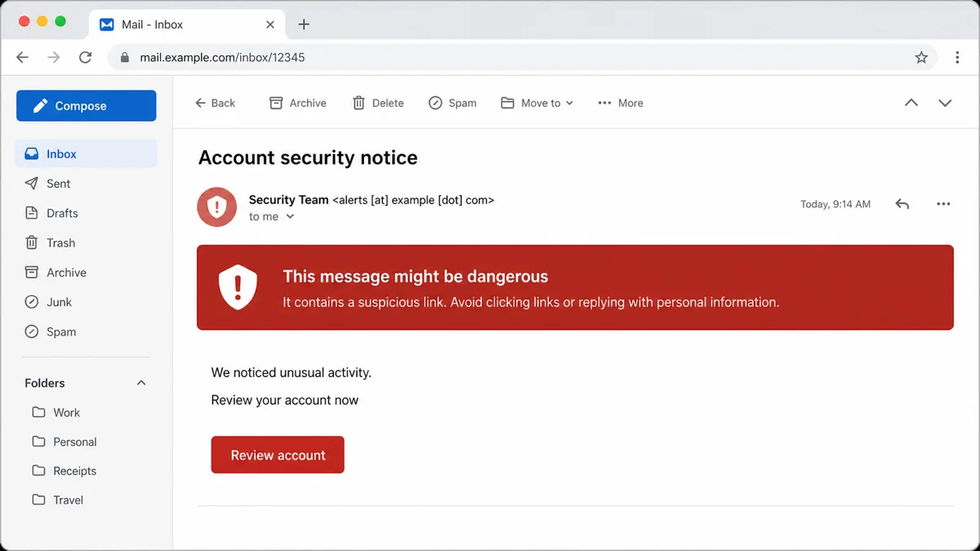Open a new browser tab

tap(304, 24)
